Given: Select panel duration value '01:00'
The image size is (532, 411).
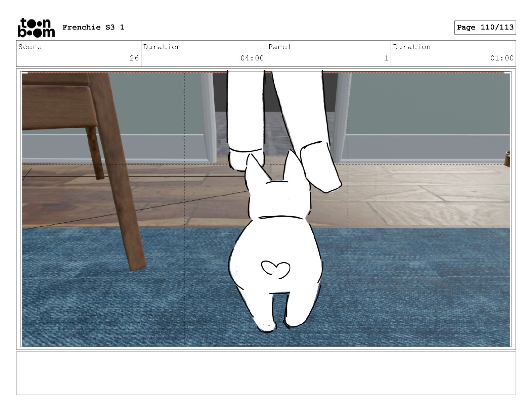Looking at the screenshot, I should pos(502,58).
